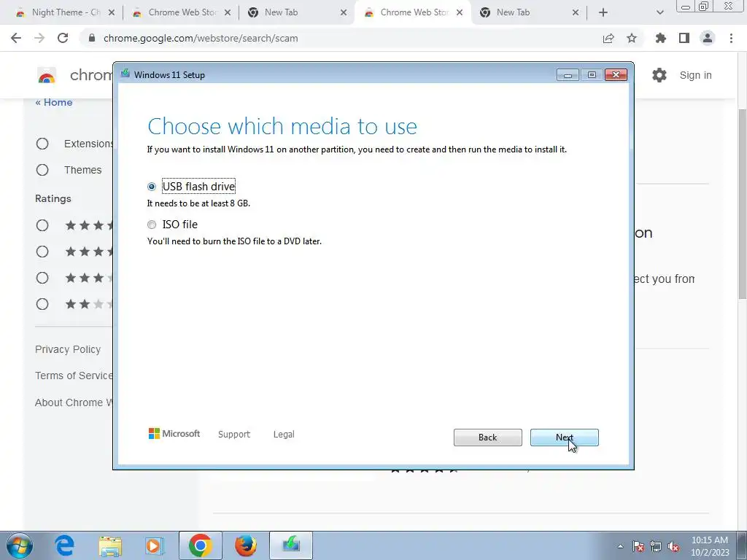Open the Privacy Policy link
The image size is (747, 560).
click(68, 349)
